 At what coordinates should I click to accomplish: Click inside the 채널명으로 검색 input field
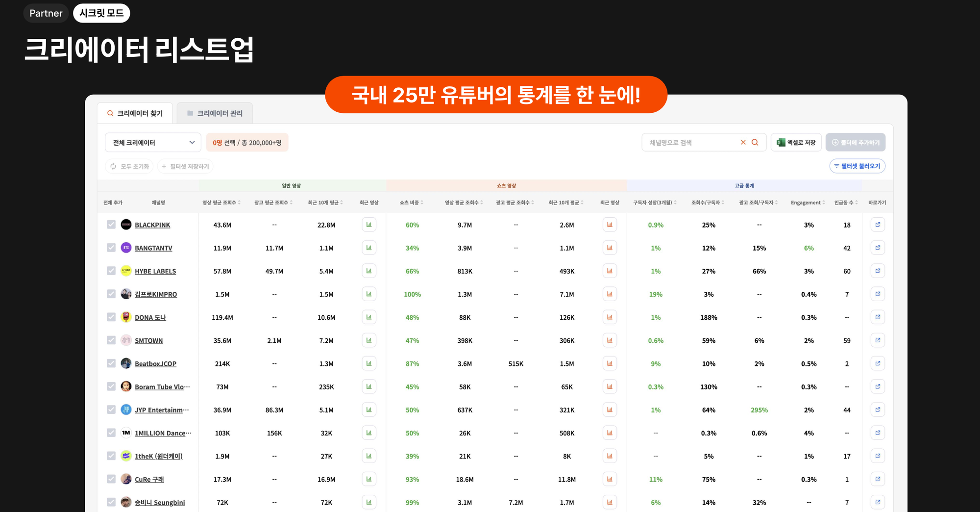point(686,142)
